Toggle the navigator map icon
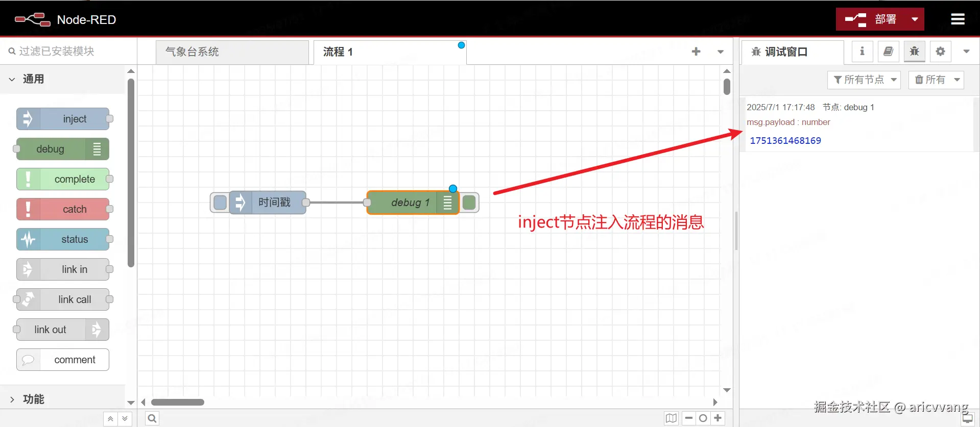Viewport: 980px width, 427px height. [671, 418]
